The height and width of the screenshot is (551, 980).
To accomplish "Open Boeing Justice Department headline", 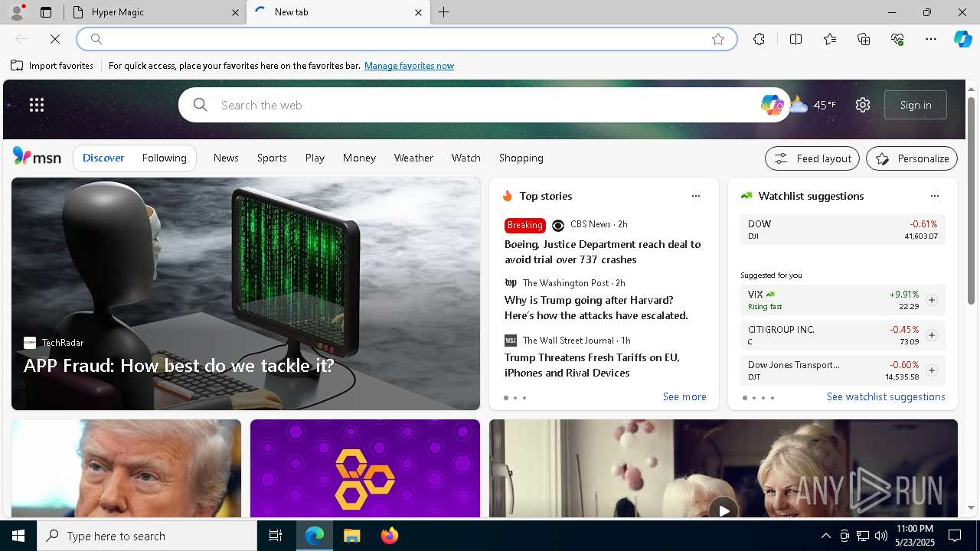I will pos(603,252).
